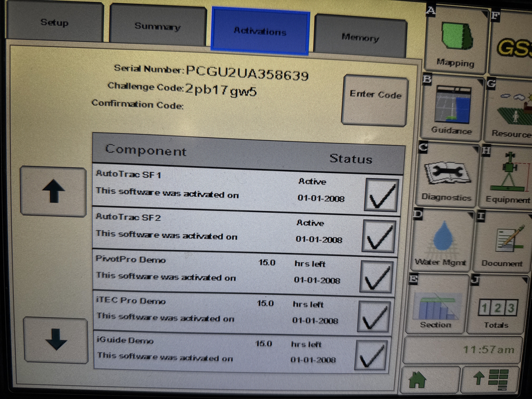Click iGuide Demo 15.0 hours value
The height and width of the screenshot is (399, 532).
click(264, 343)
